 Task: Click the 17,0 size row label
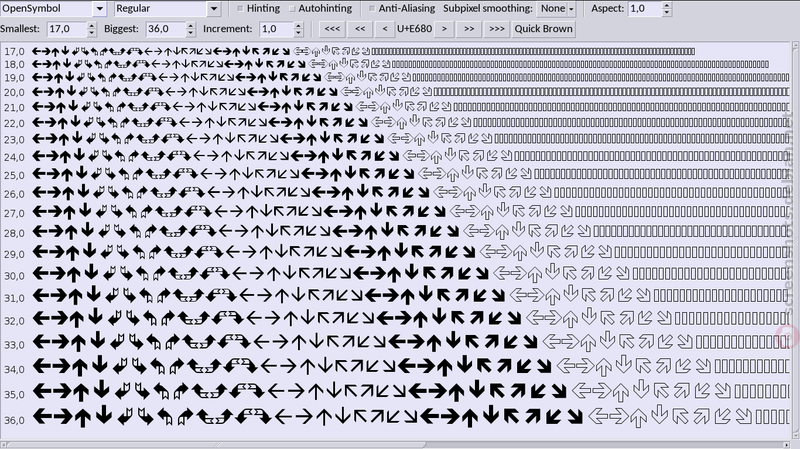[14, 52]
